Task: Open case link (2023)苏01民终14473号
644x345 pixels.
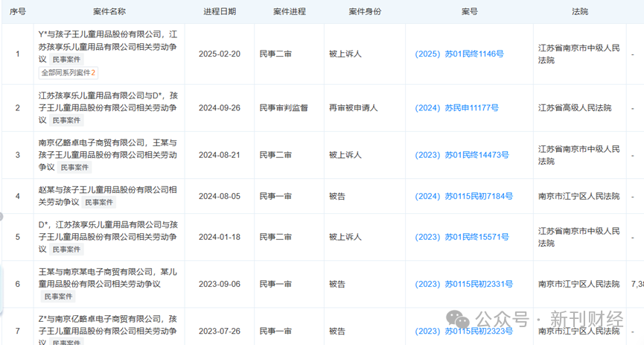Action: 462,155
